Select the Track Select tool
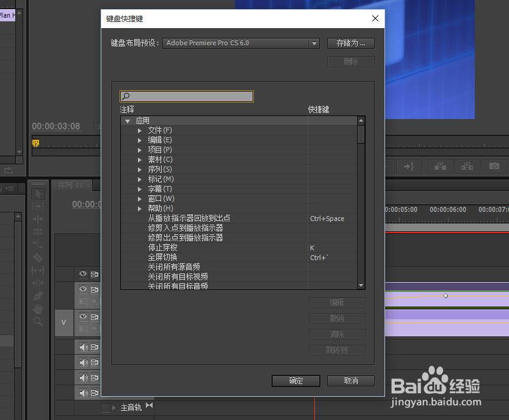Viewport: 509px width, 420px height. tap(38, 206)
